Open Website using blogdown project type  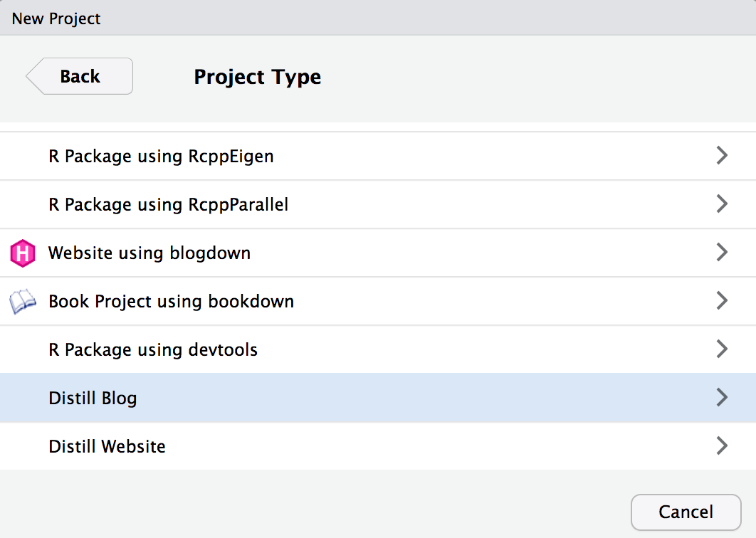(149, 253)
